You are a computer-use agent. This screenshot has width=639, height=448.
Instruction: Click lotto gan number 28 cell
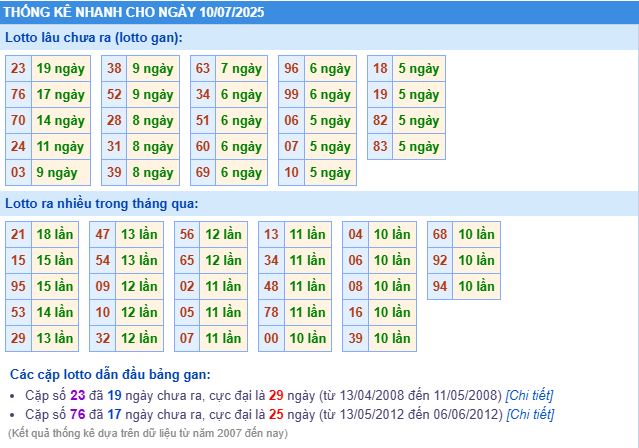pos(114,121)
